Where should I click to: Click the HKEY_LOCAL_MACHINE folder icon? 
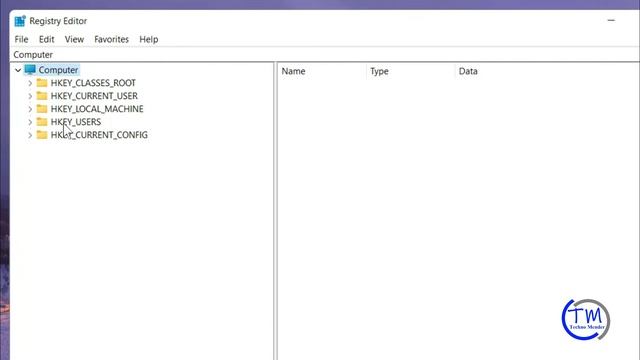(42, 109)
